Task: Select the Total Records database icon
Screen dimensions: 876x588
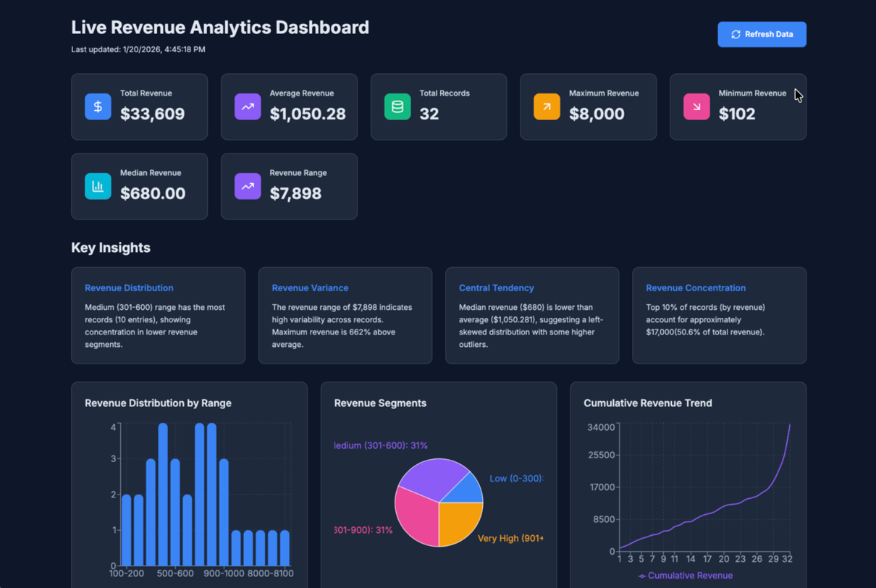Action: click(397, 106)
